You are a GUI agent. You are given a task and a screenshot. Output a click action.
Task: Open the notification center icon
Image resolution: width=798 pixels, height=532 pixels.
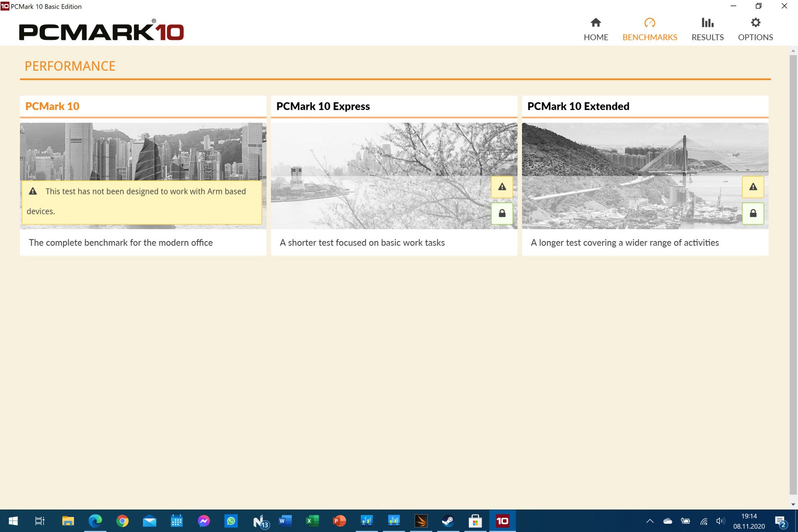(x=781, y=522)
